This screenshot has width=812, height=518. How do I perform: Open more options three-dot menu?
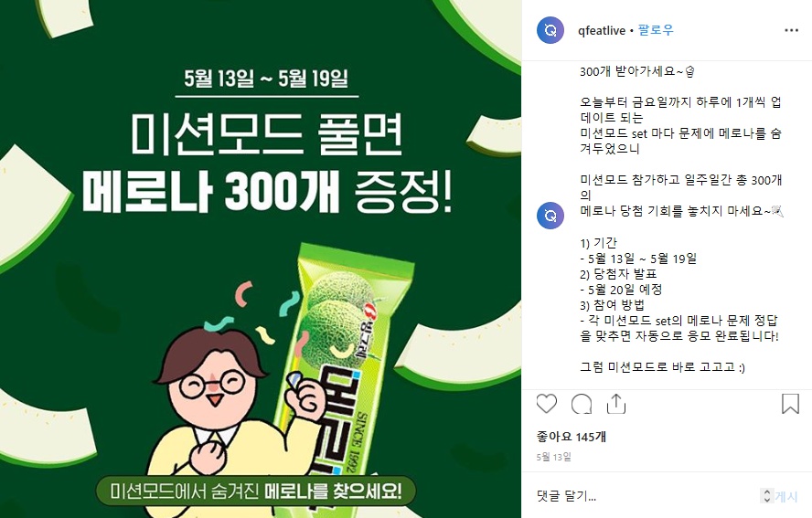tap(791, 30)
